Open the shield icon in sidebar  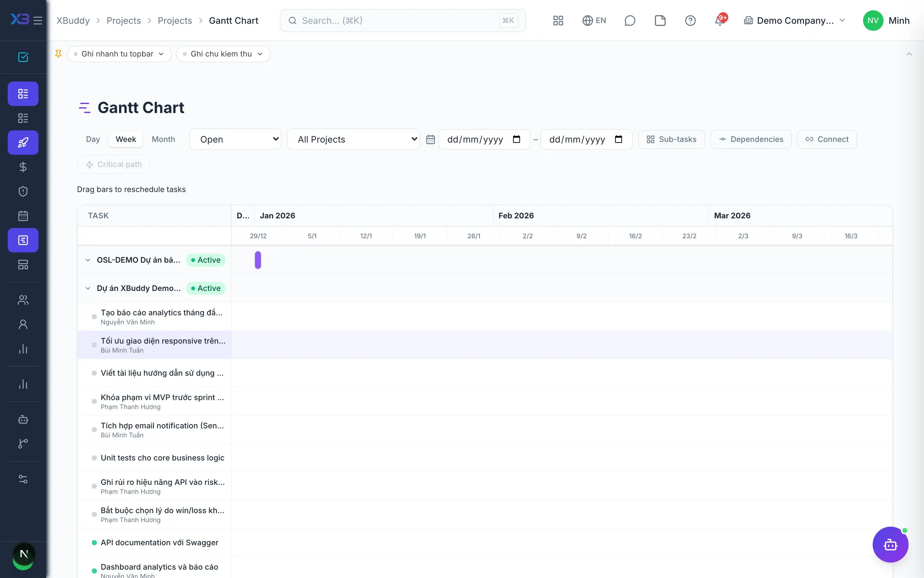click(x=23, y=191)
